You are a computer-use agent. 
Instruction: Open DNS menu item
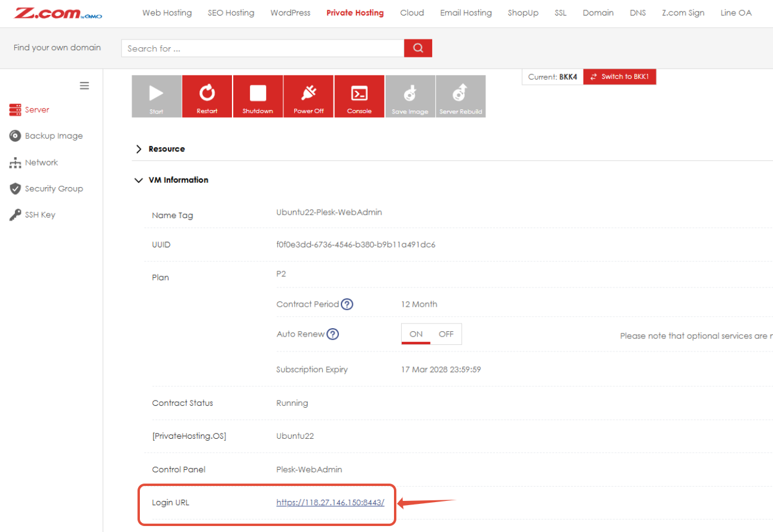click(638, 13)
